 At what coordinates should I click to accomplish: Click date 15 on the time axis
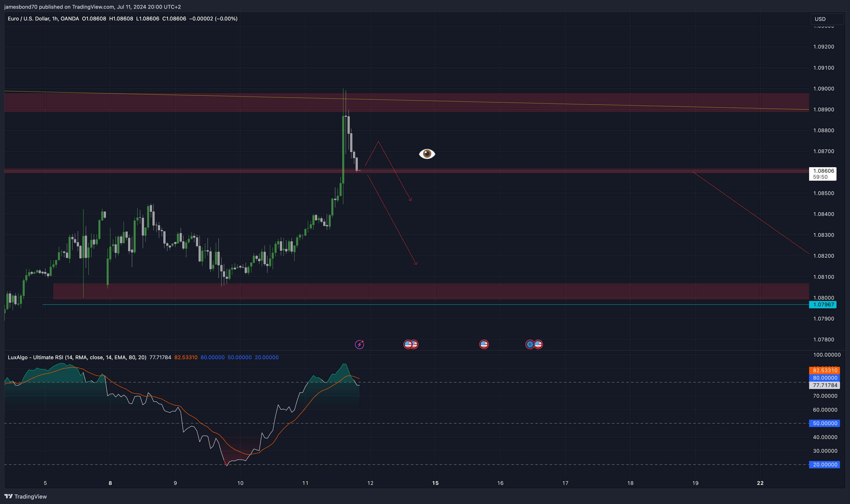435,483
